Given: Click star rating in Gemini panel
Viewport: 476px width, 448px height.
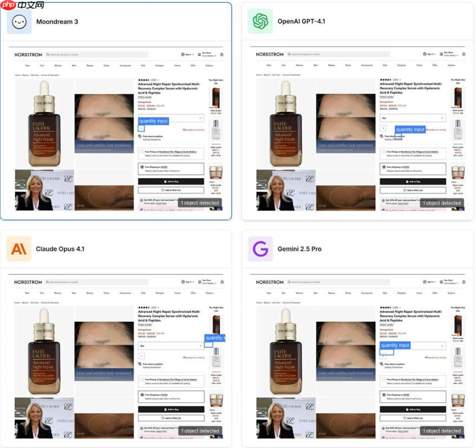Looking at the screenshot, I should (386, 307).
